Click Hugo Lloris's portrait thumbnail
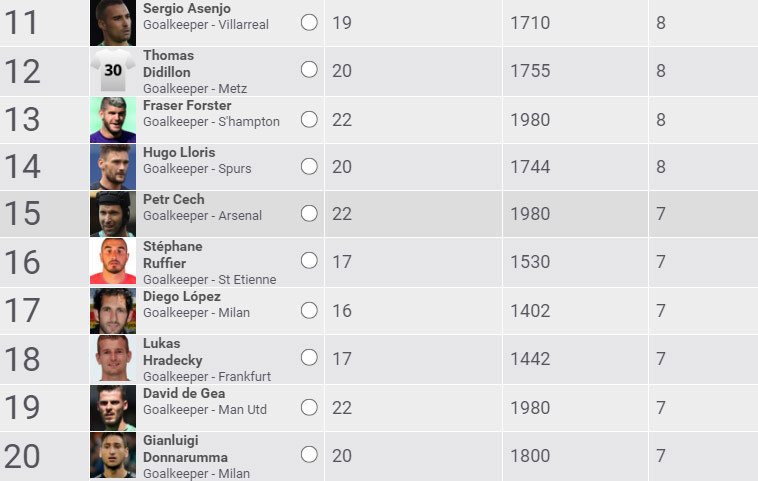The width and height of the screenshot is (758, 481). click(112, 166)
